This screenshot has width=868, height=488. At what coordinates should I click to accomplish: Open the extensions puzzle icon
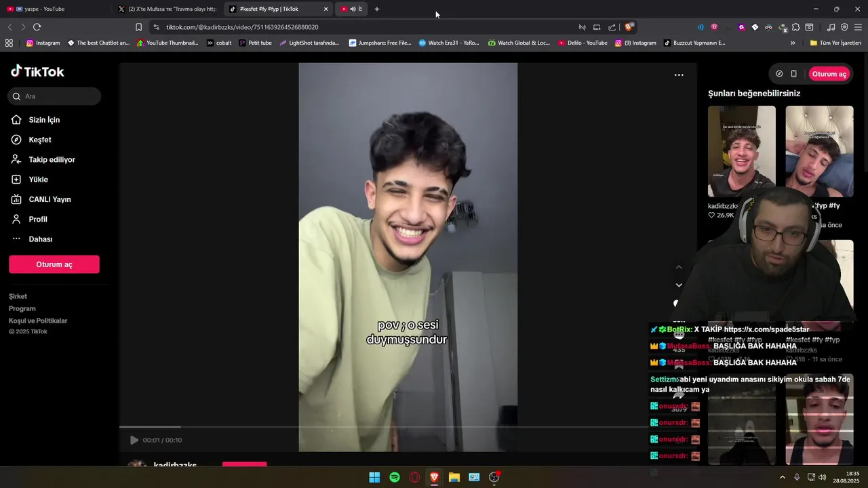point(796,27)
